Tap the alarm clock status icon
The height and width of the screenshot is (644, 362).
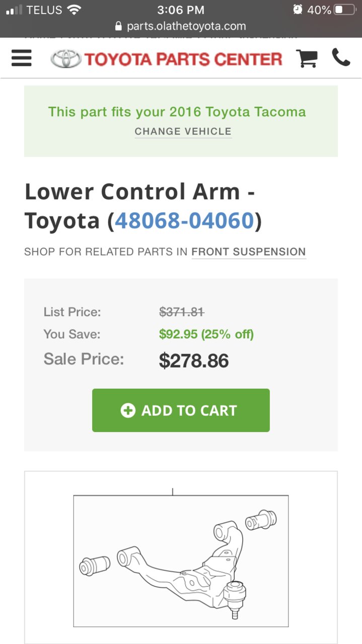[x=298, y=10]
